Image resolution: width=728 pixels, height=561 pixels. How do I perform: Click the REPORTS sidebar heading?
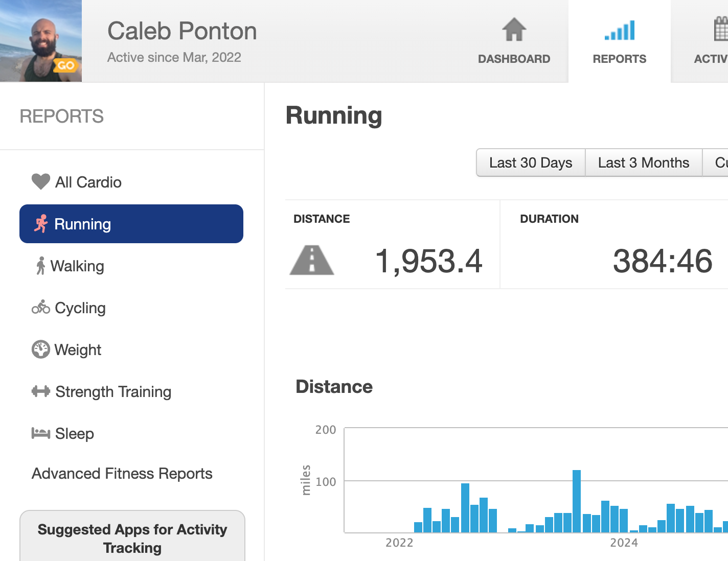click(62, 116)
